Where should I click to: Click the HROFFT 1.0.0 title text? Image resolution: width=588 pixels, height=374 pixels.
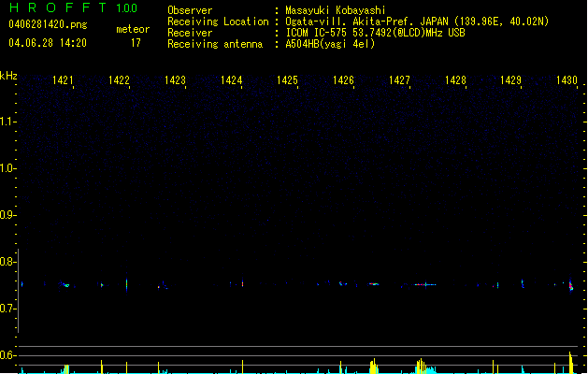click(73, 7)
